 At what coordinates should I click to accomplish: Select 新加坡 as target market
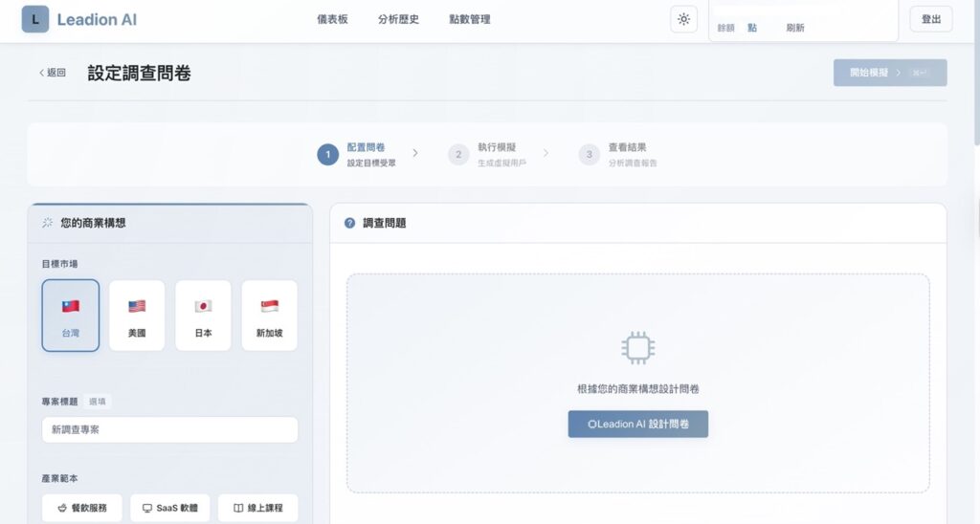pos(269,316)
